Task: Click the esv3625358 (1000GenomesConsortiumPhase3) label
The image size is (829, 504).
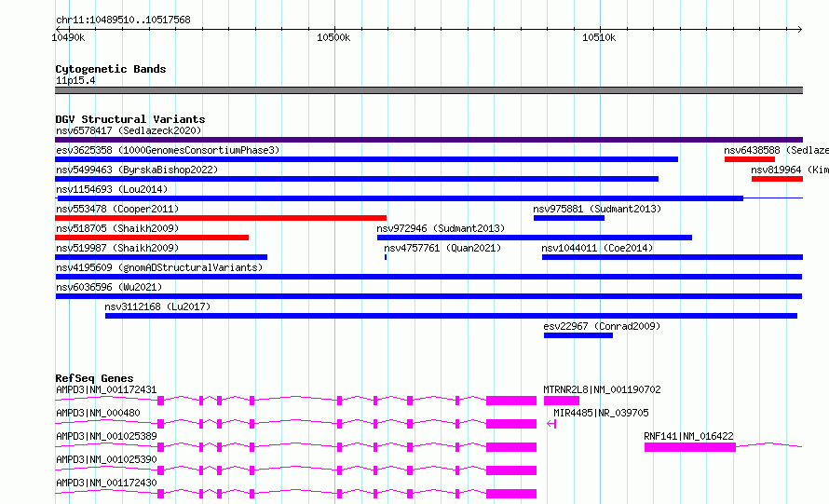Action: tap(168, 150)
